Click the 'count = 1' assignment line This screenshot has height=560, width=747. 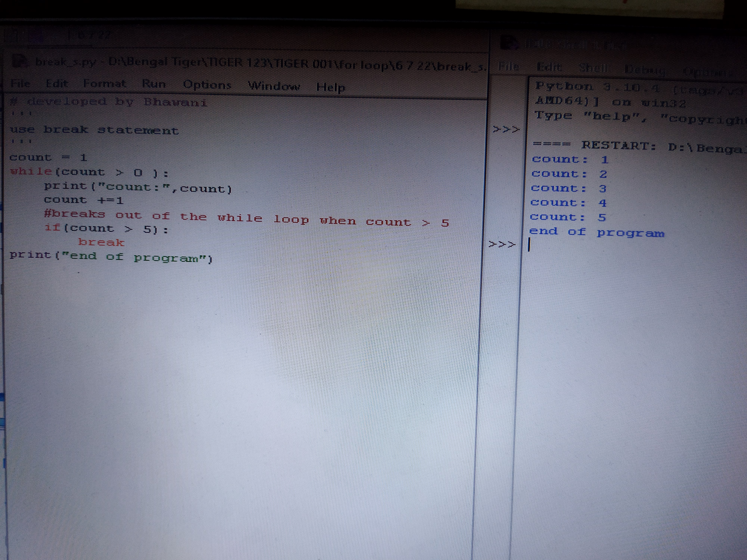click(x=48, y=158)
